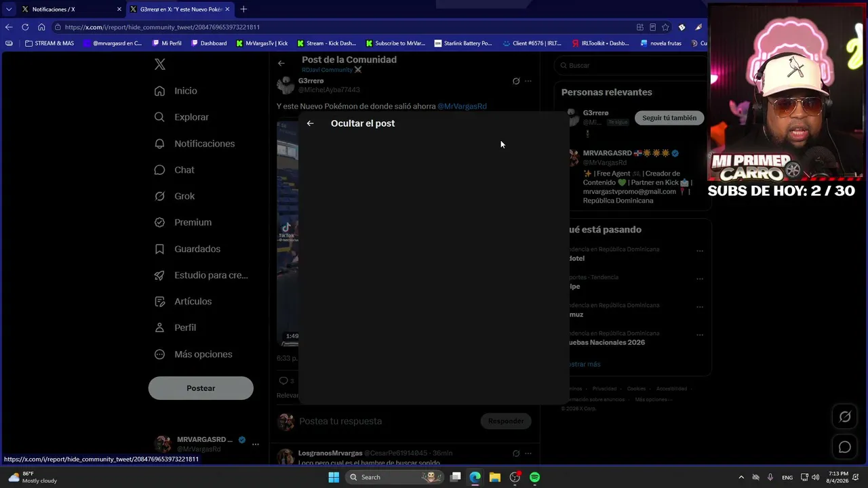The image size is (868, 488).
Task: Click the taskbar Search box
Action: (393, 477)
